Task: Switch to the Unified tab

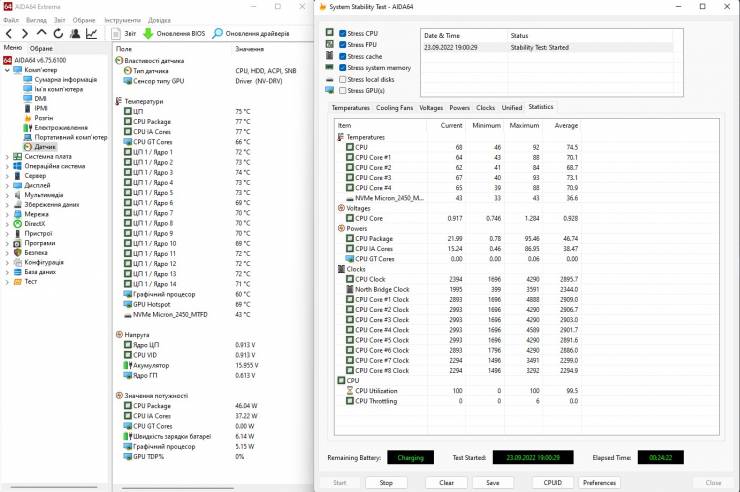Action: tap(512, 108)
